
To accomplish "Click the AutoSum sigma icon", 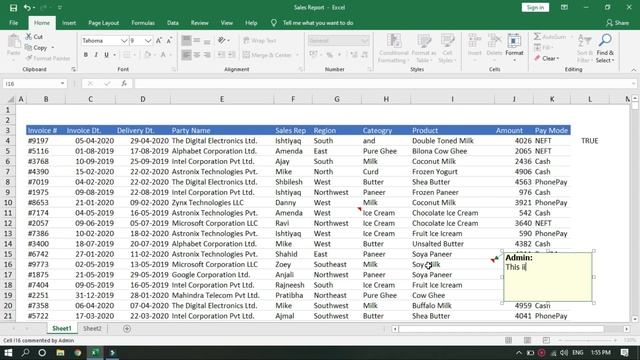I will [537, 37].
